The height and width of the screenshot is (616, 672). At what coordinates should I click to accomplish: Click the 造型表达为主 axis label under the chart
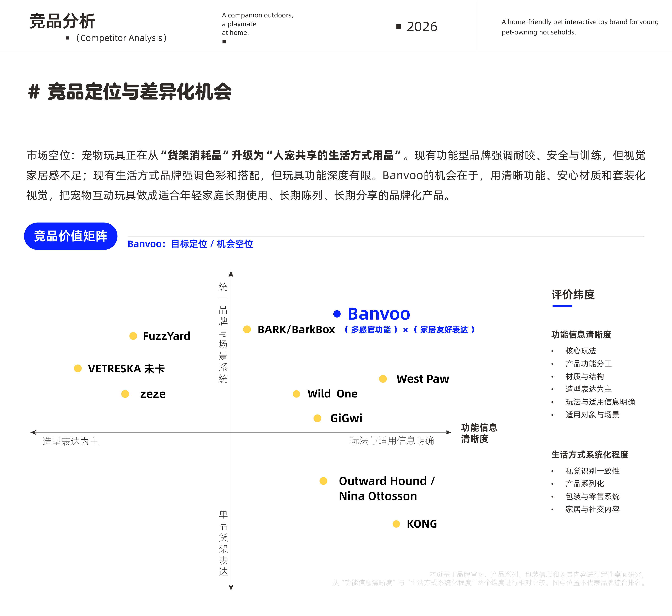click(70, 442)
